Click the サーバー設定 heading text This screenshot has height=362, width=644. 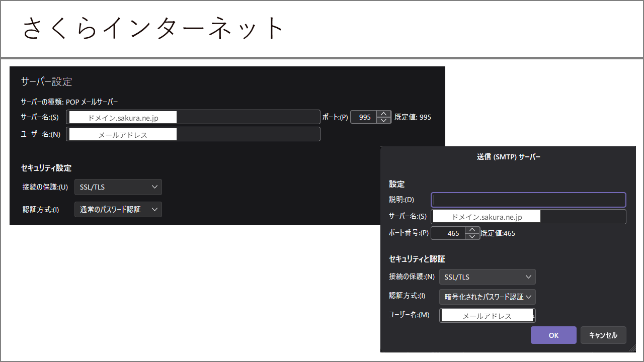(46, 81)
